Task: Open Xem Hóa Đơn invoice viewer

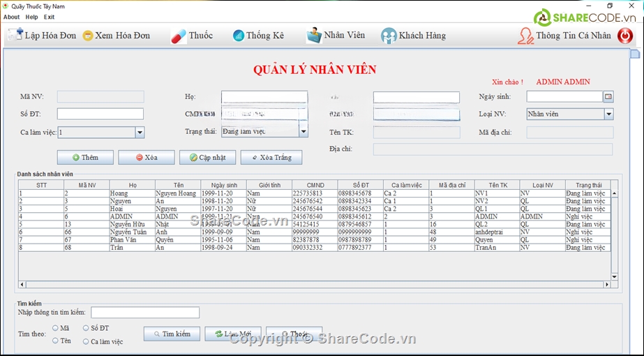Action: coord(117,36)
